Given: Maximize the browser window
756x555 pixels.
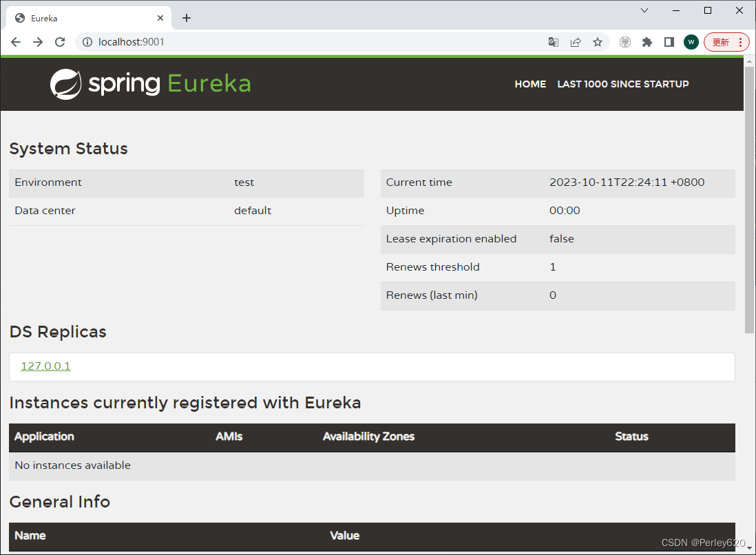Looking at the screenshot, I should point(708,10).
